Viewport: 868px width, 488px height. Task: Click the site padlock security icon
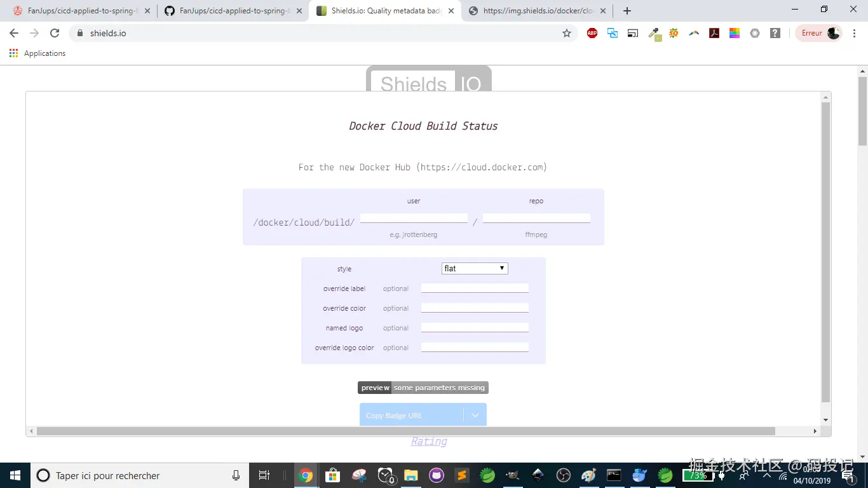point(79,33)
